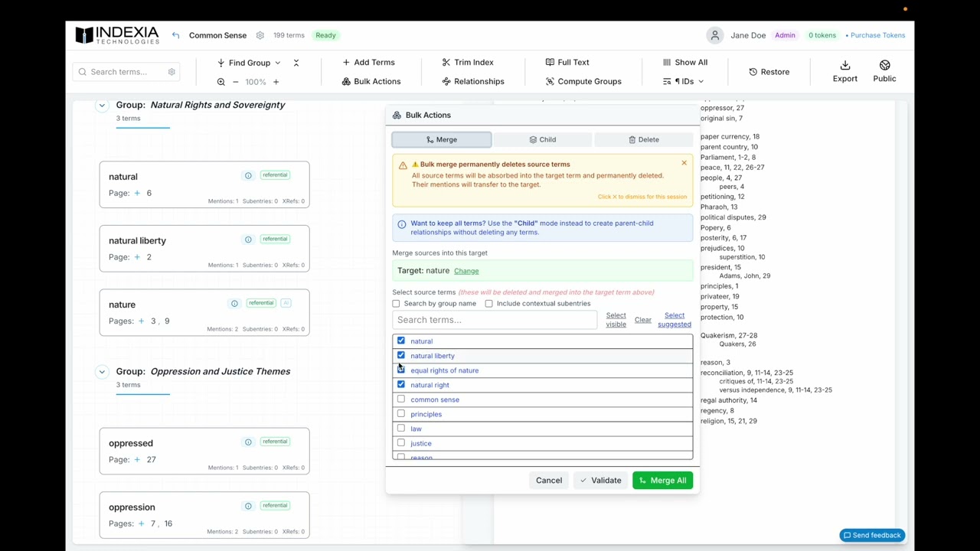980x551 pixels.
Task: Click the info icon on the natural card
Action: pyautogui.click(x=248, y=175)
